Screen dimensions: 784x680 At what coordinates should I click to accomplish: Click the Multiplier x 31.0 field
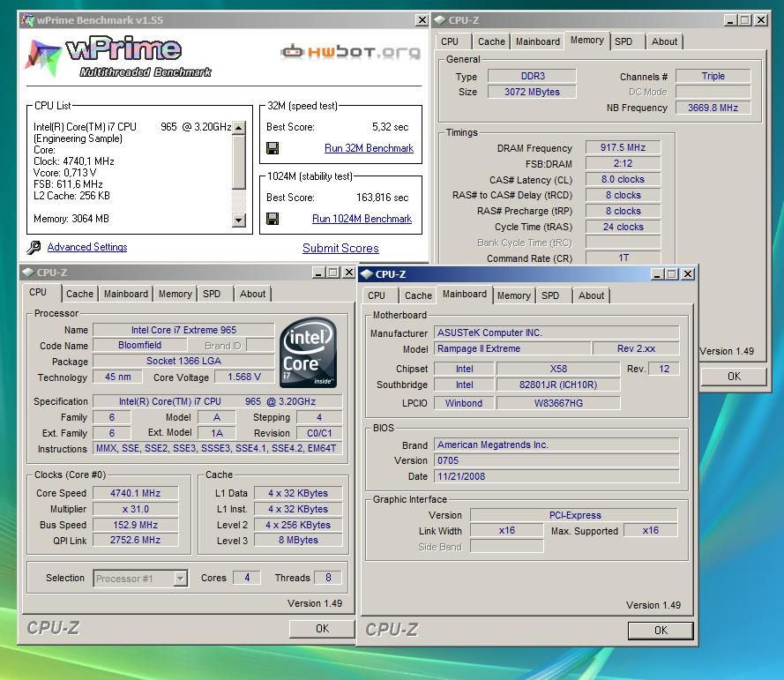[136, 509]
